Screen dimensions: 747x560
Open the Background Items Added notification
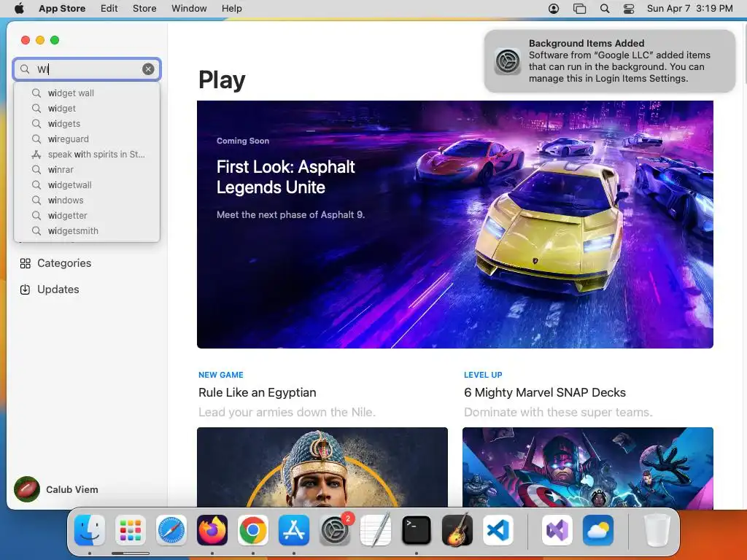pos(610,61)
